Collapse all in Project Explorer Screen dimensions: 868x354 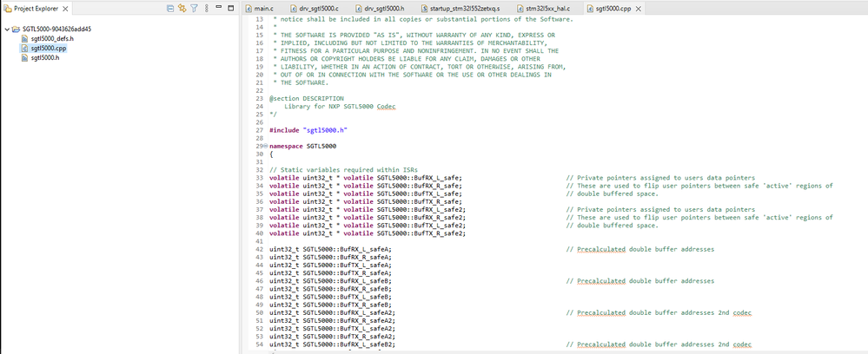(x=170, y=9)
